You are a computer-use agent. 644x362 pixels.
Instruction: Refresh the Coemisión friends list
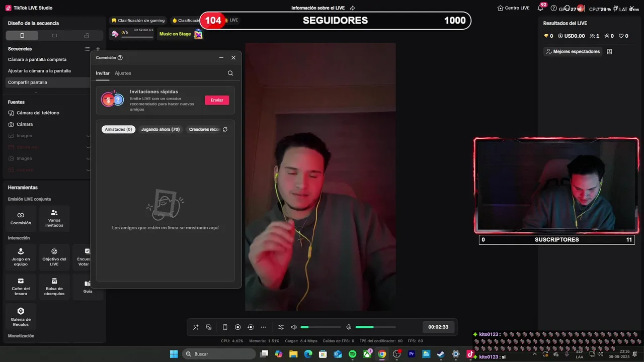click(225, 129)
